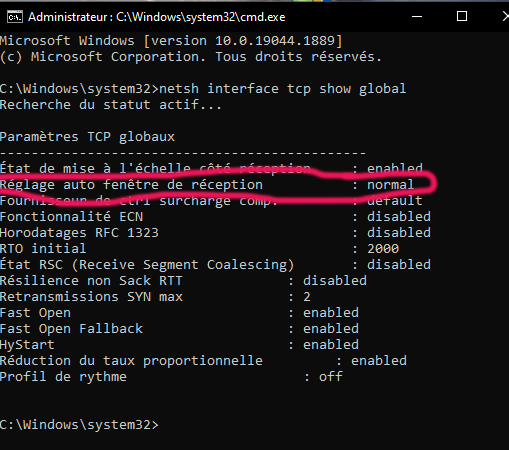Click the 'HyStart' setting line
This screenshot has width=509, height=450.
point(179,345)
